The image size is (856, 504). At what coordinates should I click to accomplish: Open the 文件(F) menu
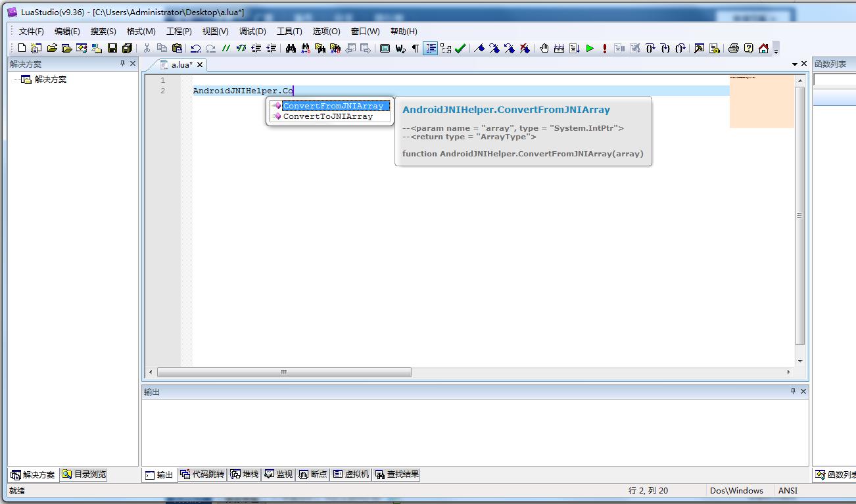click(x=31, y=31)
